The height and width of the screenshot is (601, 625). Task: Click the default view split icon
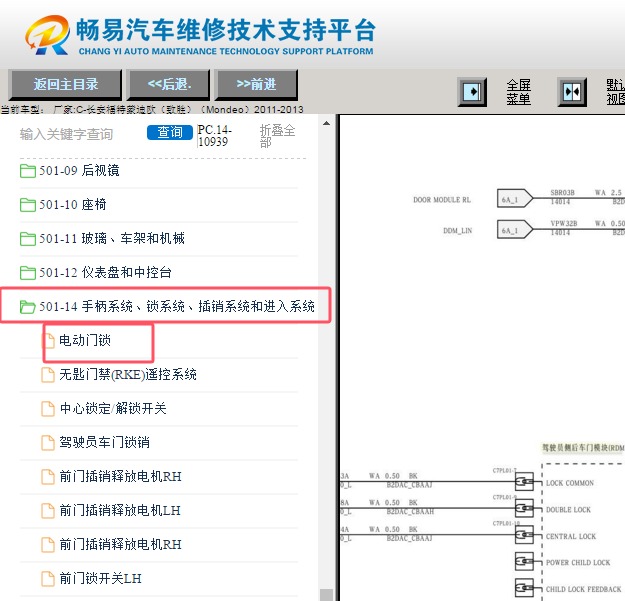click(572, 92)
